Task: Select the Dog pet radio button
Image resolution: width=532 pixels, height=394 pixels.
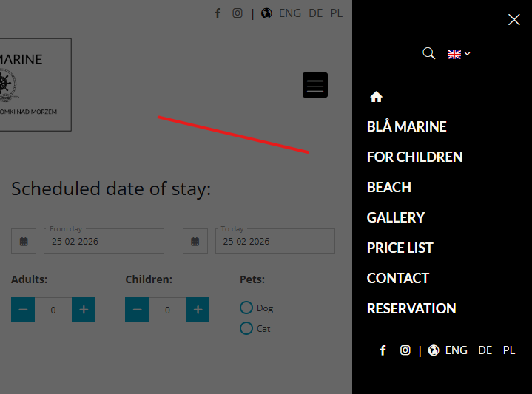Action: pos(246,308)
